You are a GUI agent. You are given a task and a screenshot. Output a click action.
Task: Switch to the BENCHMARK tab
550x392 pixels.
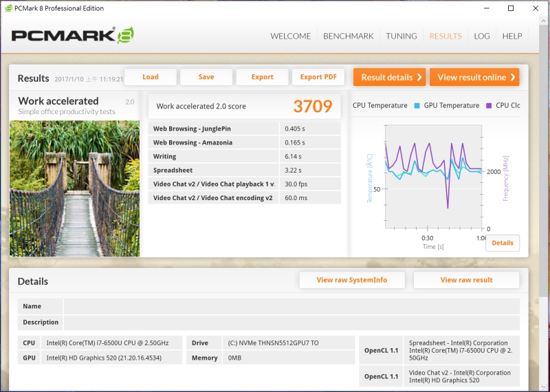tap(349, 36)
